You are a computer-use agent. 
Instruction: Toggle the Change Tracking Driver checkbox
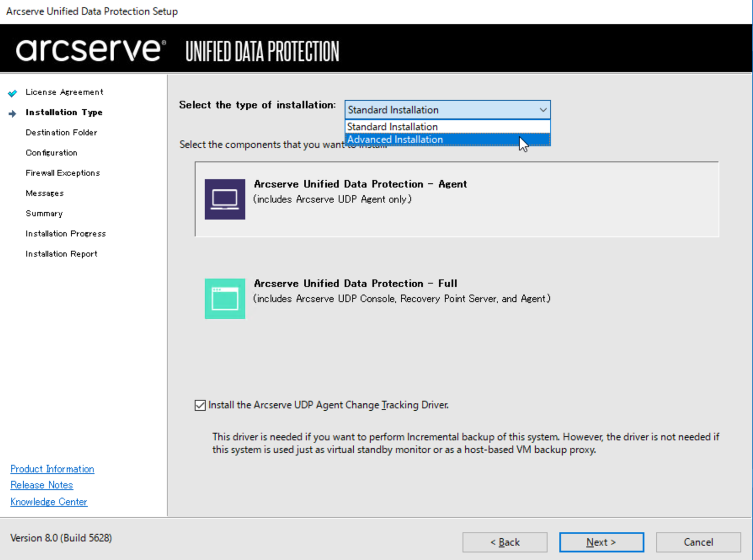pyautogui.click(x=200, y=405)
